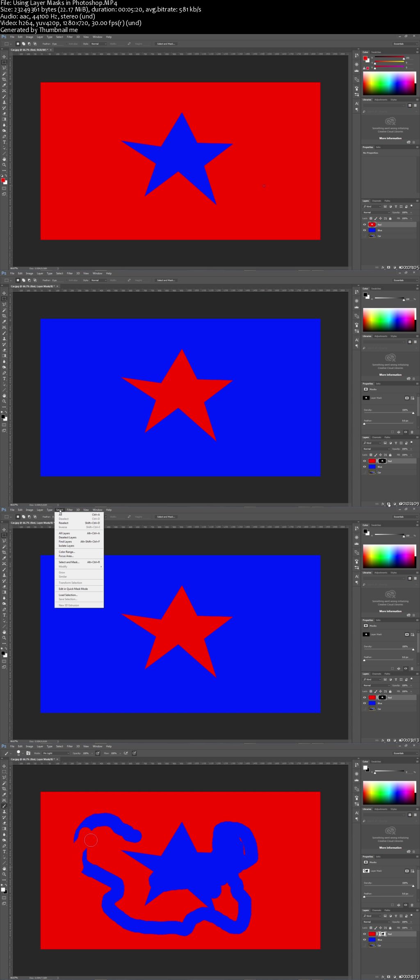
Task: Select the Brush tool in the 00:01:05 frame
Action: tap(5, 97)
